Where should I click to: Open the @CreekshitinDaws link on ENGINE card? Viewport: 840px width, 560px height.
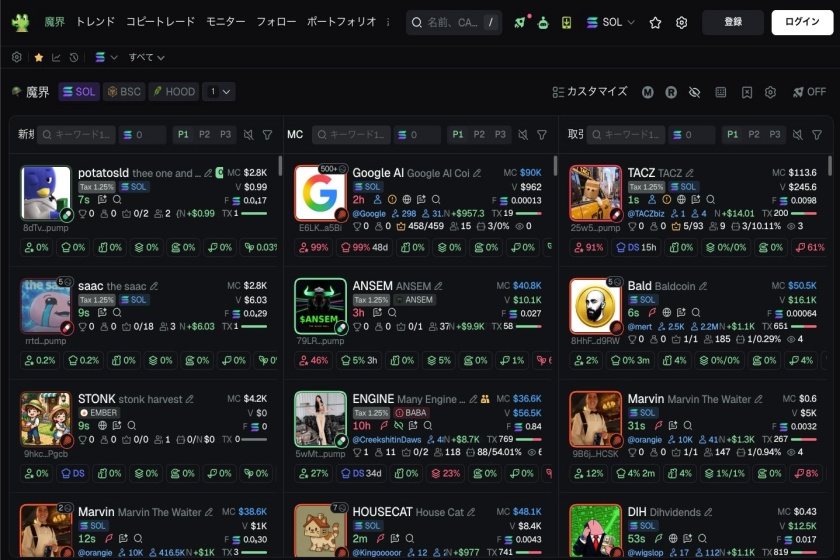pyautogui.click(x=387, y=439)
